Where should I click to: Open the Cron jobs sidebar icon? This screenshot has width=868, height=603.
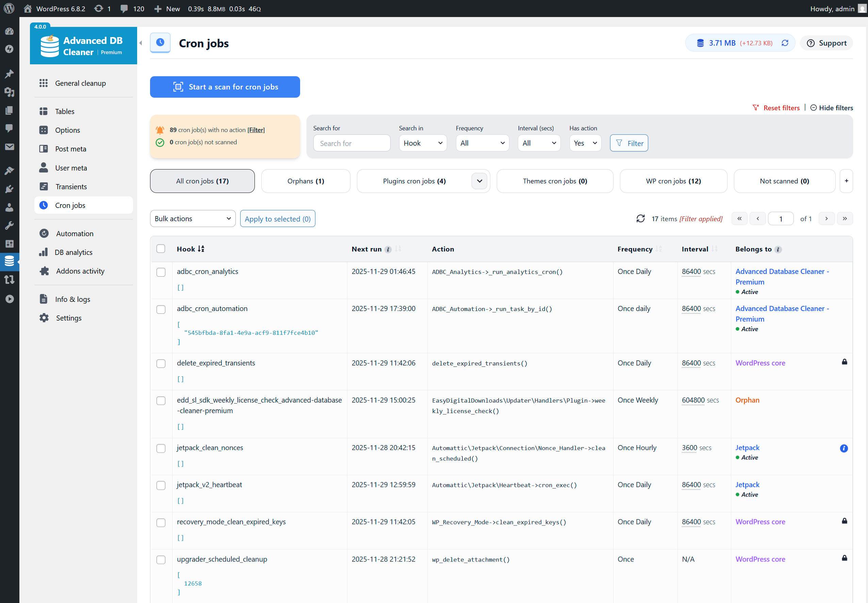[x=44, y=205]
